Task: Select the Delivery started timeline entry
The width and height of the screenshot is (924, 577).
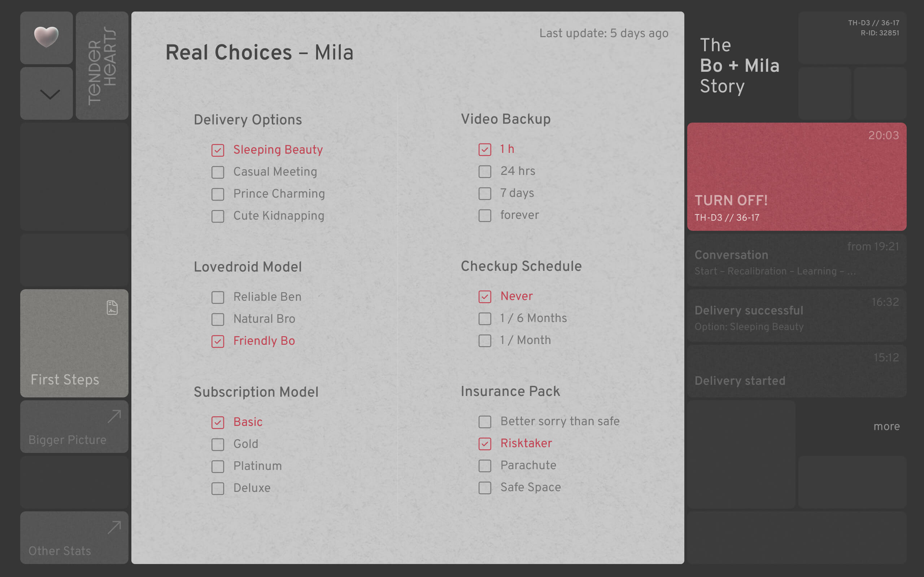Action: [797, 371]
